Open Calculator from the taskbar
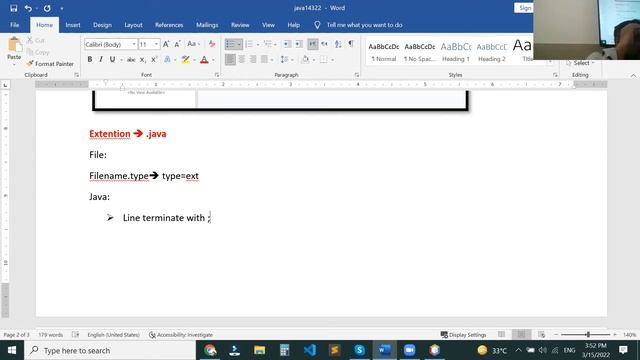 [x=284, y=350]
